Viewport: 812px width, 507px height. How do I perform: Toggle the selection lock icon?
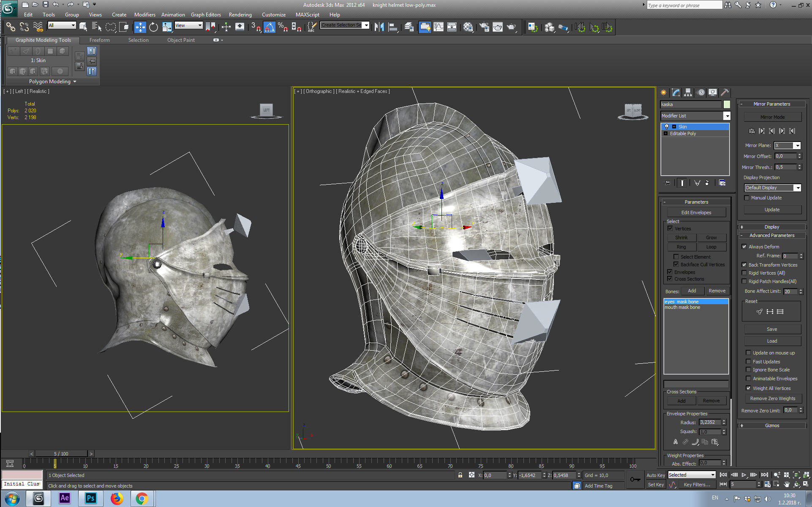460,475
